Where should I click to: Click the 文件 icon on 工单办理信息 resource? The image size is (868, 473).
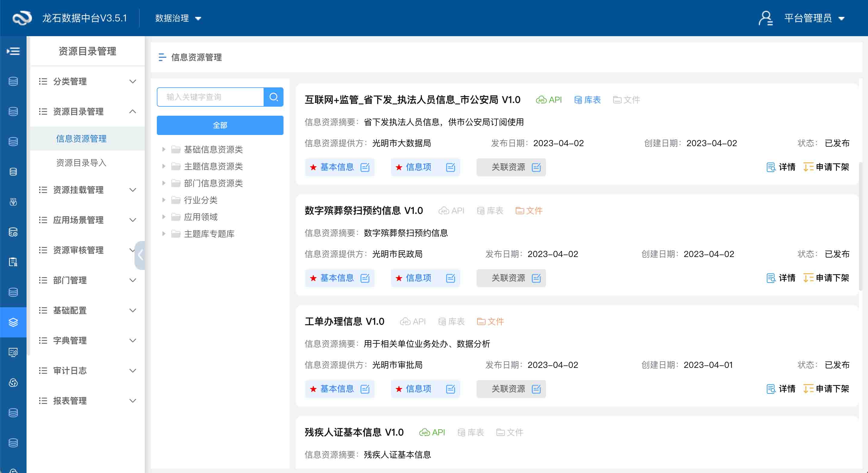click(489, 321)
